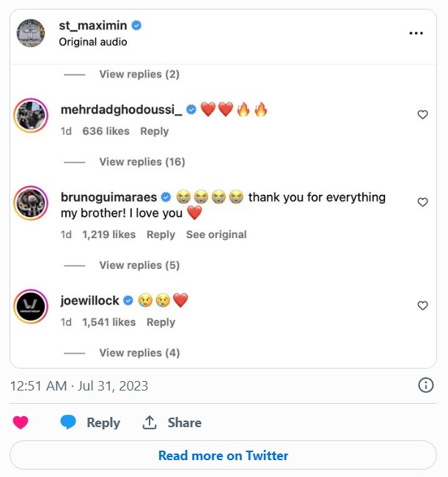Reply to joewillock's comment
The width and height of the screenshot is (448, 477).
point(161,322)
